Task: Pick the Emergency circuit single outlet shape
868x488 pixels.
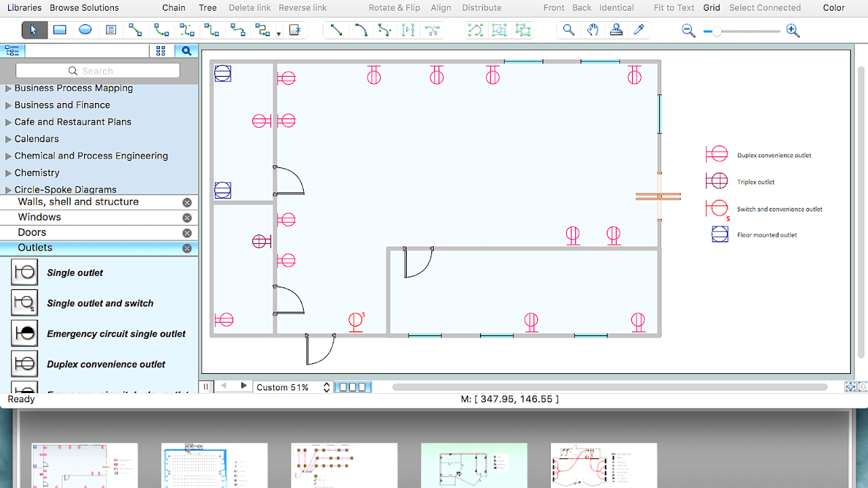Action: coord(24,333)
